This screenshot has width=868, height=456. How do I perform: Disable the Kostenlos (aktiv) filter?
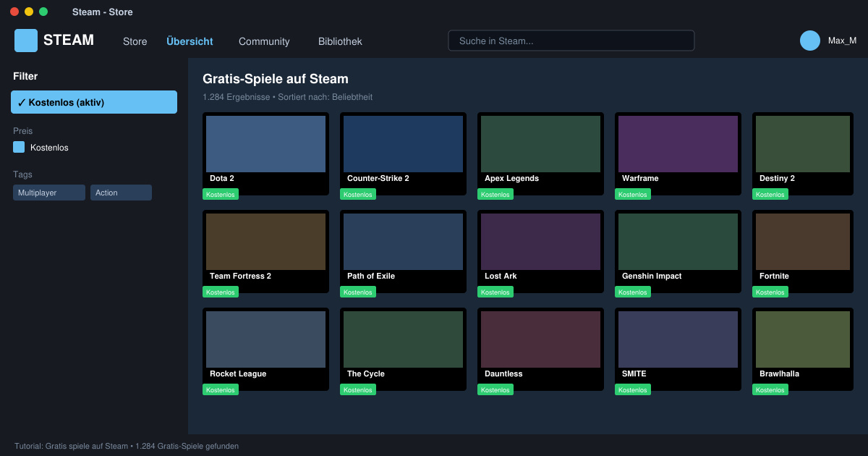[94, 102]
